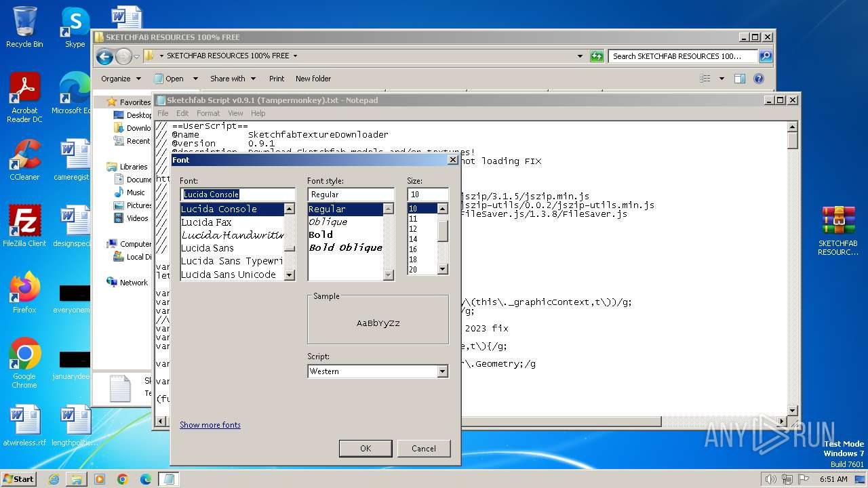Open Google Chrome desktop shortcut
Image resolution: width=868 pixels, height=488 pixels.
coord(24,363)
